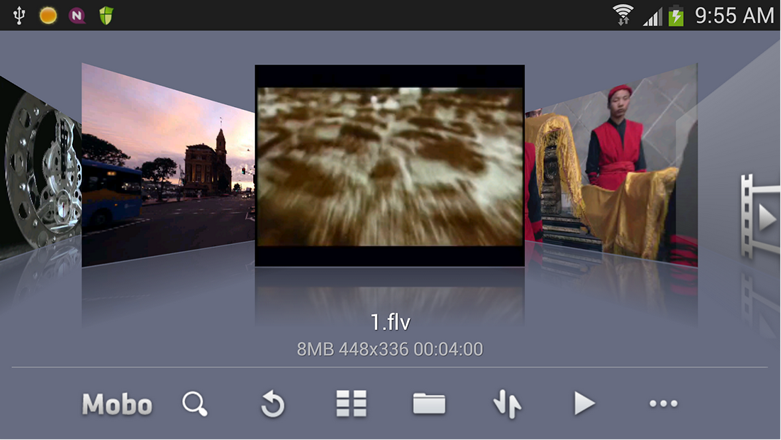Image resolution: width=781 pixels, height=440 pixels.
Task: Open the folder browser icon
Action: (x=429, y=403)
